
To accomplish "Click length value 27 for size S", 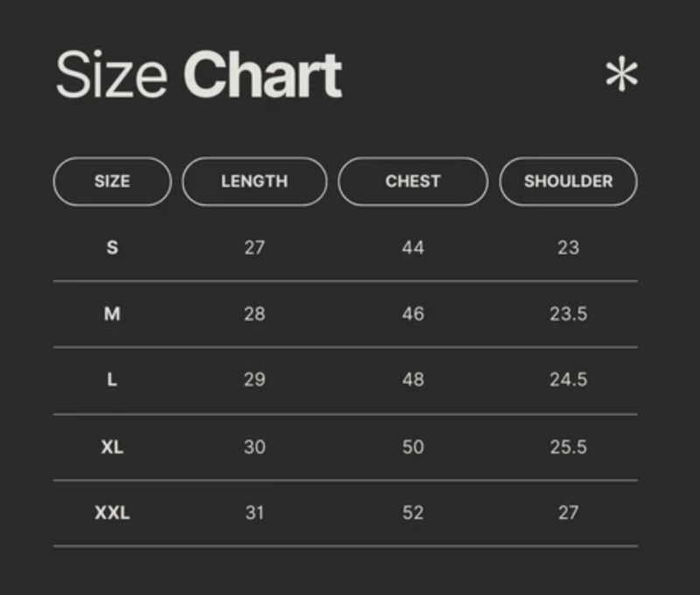I will [255, 248].
